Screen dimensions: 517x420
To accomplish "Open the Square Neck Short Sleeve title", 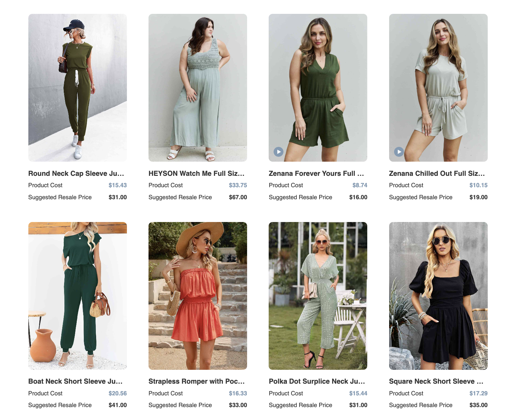I will pyautogui.click(x=437, y=381).
